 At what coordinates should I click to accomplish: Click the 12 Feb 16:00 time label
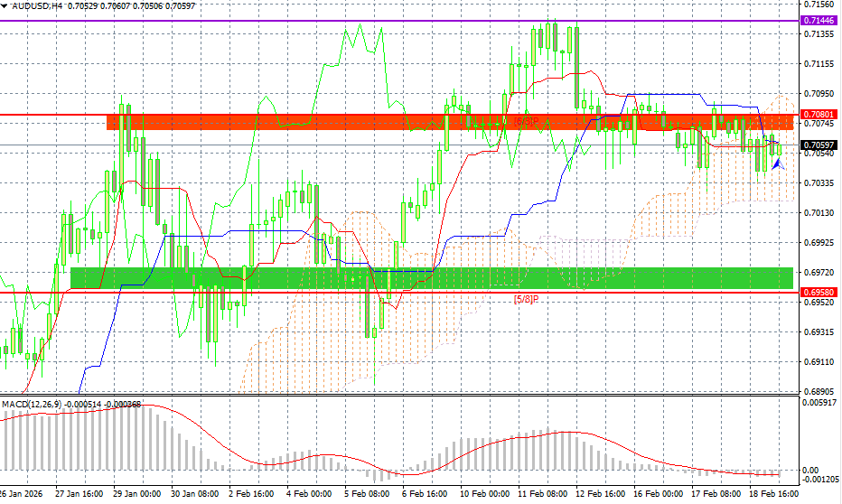point(601,493)
